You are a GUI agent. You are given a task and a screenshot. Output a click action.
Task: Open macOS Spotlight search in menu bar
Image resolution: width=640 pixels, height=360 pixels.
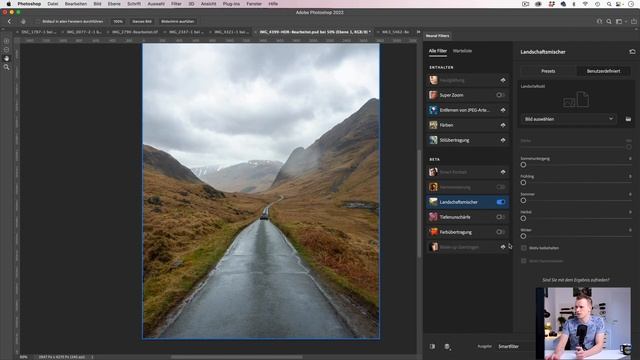click(x=609, y=4)
